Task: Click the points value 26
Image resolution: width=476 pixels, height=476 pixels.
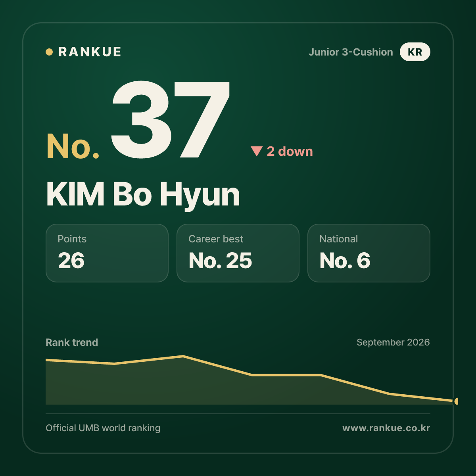Action: tap(71, 261)
